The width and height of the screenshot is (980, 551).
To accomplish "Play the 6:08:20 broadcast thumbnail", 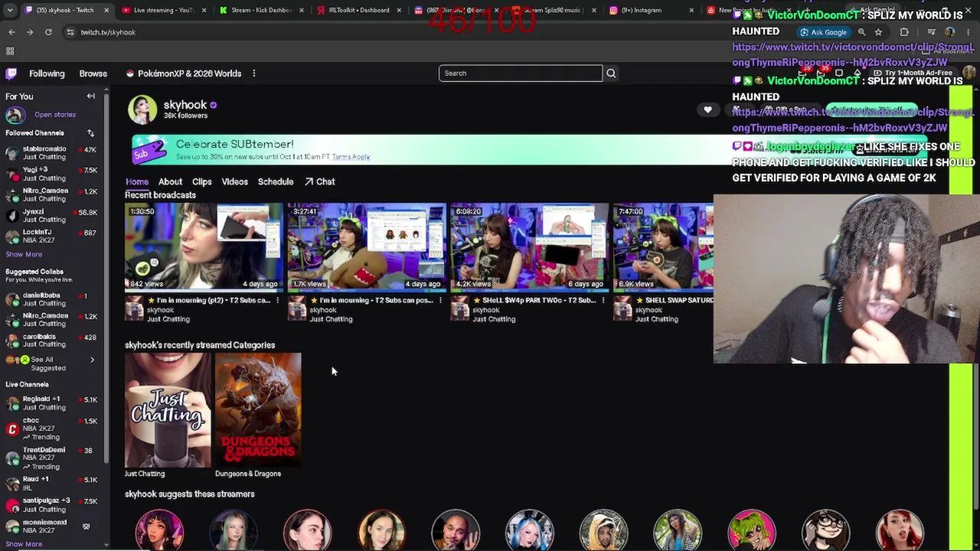I will pyautogui.click(x=530, y=246).
